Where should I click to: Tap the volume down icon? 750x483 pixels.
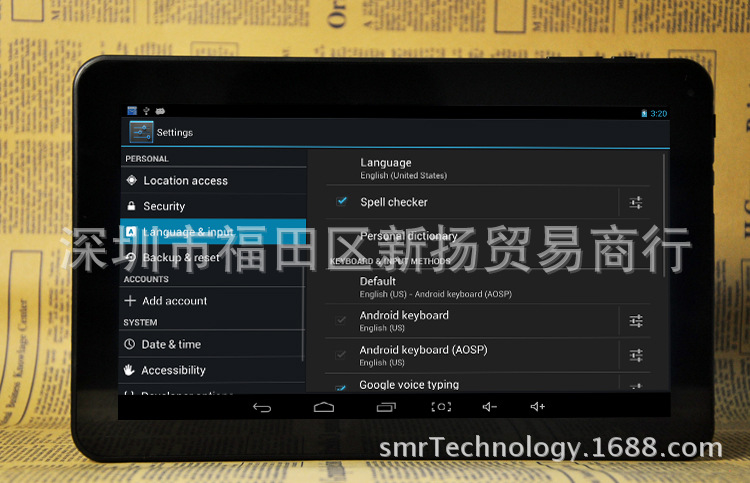click(x=490, y=406)
